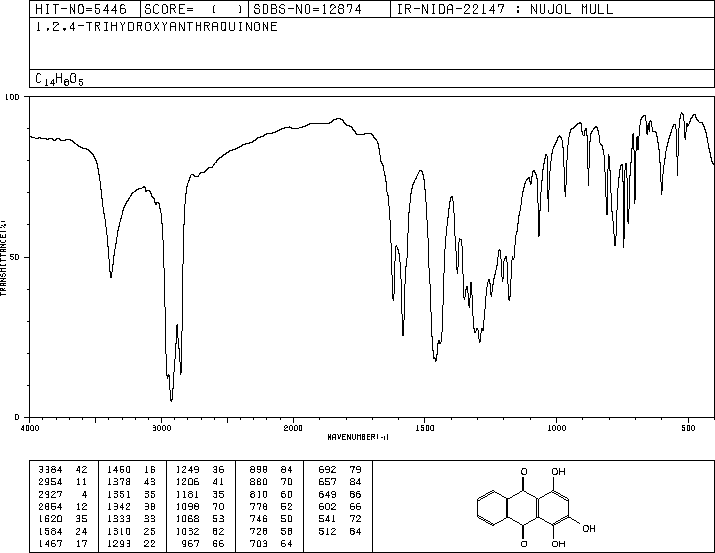Image resolution: width=715 pixels, height=553 pixels.
Task: Click peak table entry 1342
Action: click(x=119, y=506)
